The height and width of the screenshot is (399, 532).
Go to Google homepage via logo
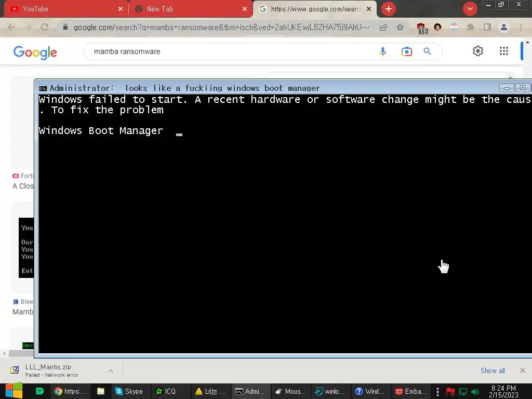[x=35, y=52]
